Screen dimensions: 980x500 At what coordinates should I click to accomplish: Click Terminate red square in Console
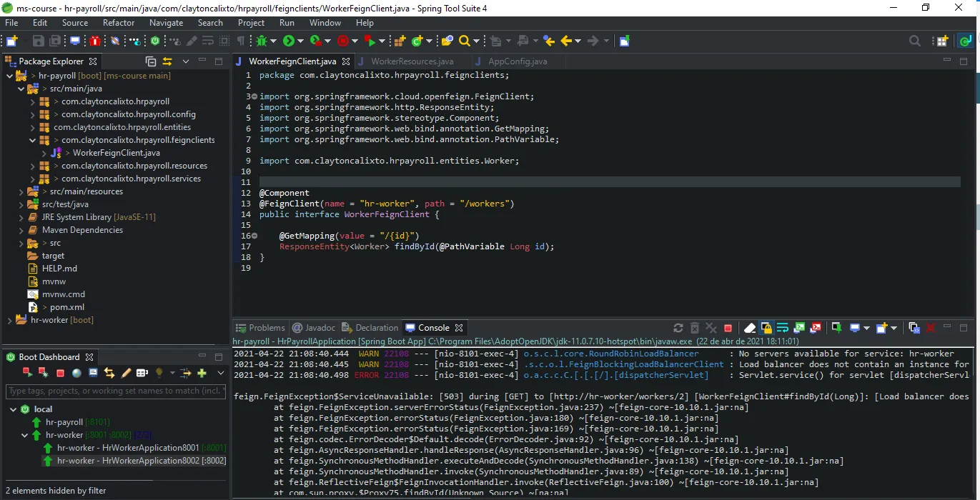coord(728,328)
